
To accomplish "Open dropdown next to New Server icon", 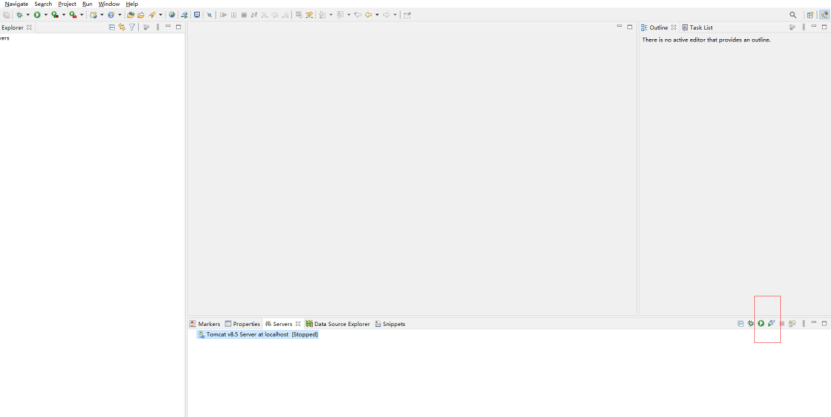I will (x=102, y=15).
